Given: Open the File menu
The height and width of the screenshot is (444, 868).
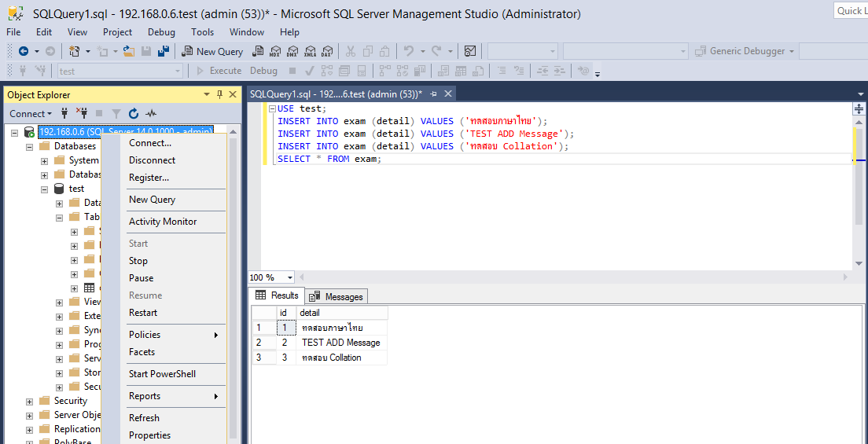Looking at the screenshot, I should pos(14,32).
